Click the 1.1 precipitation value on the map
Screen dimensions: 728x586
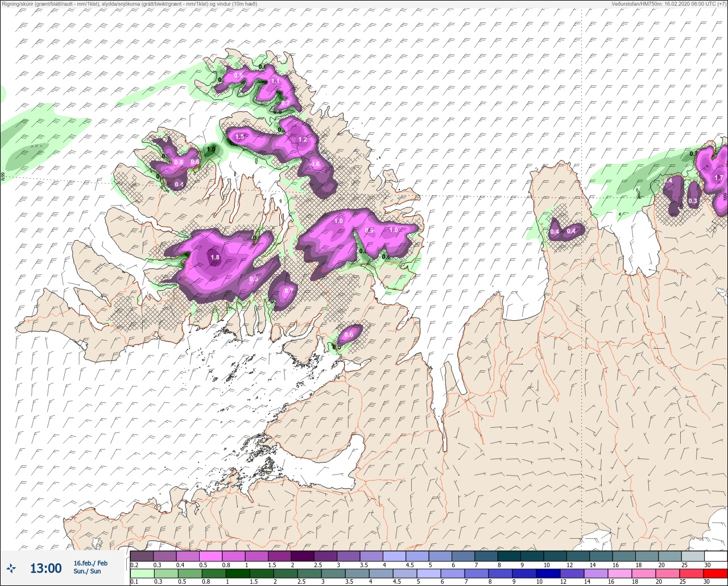pos(276,81)
